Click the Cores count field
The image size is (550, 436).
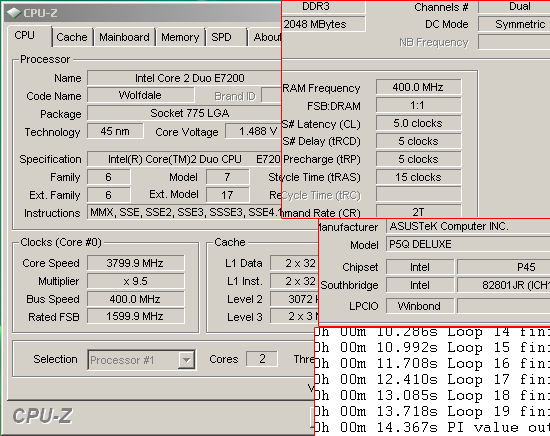point(262,358)
